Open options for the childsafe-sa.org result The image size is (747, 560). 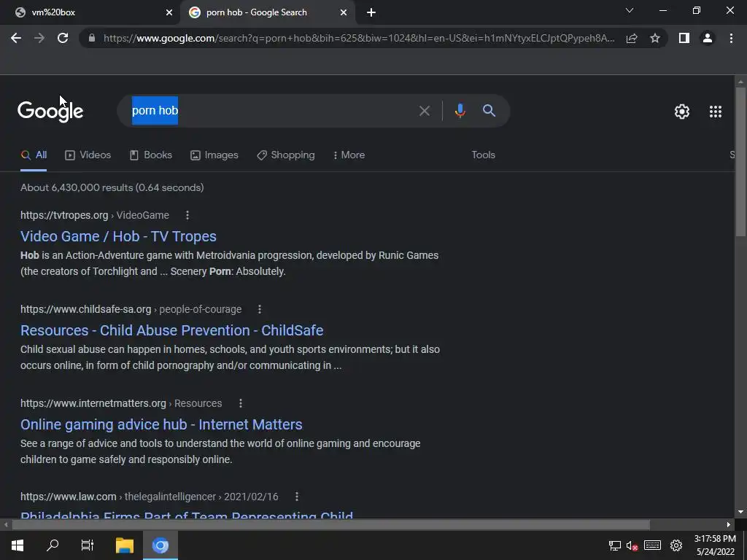[260, 309]
